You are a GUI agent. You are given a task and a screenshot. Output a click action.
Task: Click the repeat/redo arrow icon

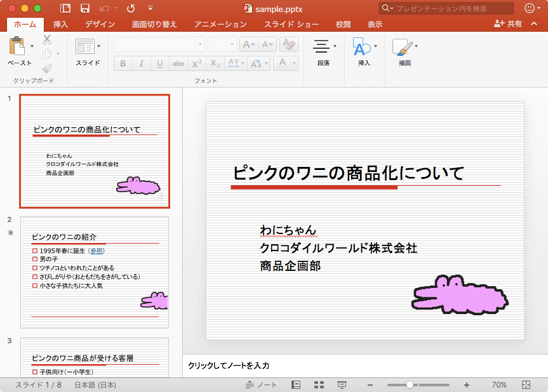click(131, 8)
